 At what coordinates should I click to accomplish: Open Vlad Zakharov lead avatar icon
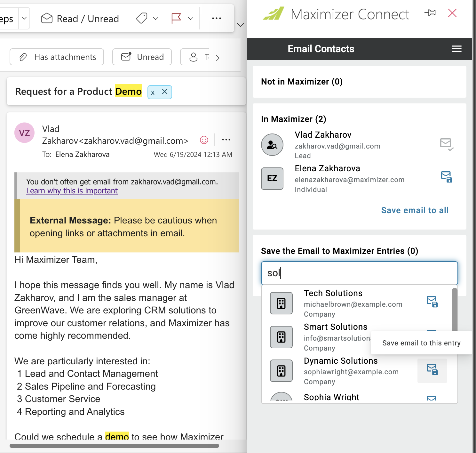pyautogui.click(x=272, y=145)
